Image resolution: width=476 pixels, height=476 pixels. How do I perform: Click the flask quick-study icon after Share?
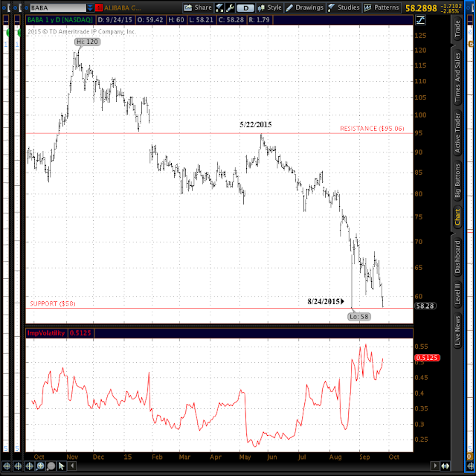click(219, 7)
